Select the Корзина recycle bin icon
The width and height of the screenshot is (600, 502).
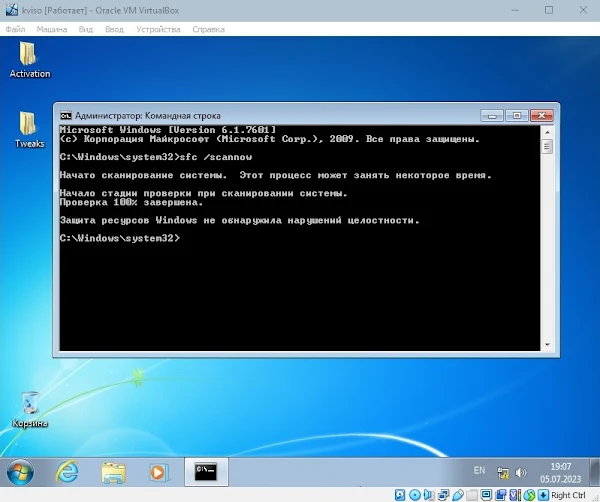pos(30,409)
